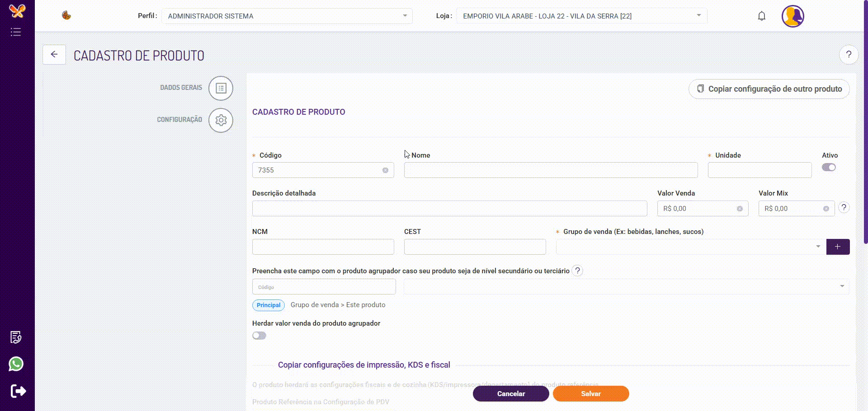Click the hamburger menu list icon
868x411 pixels.
click(x=16, y=32)
